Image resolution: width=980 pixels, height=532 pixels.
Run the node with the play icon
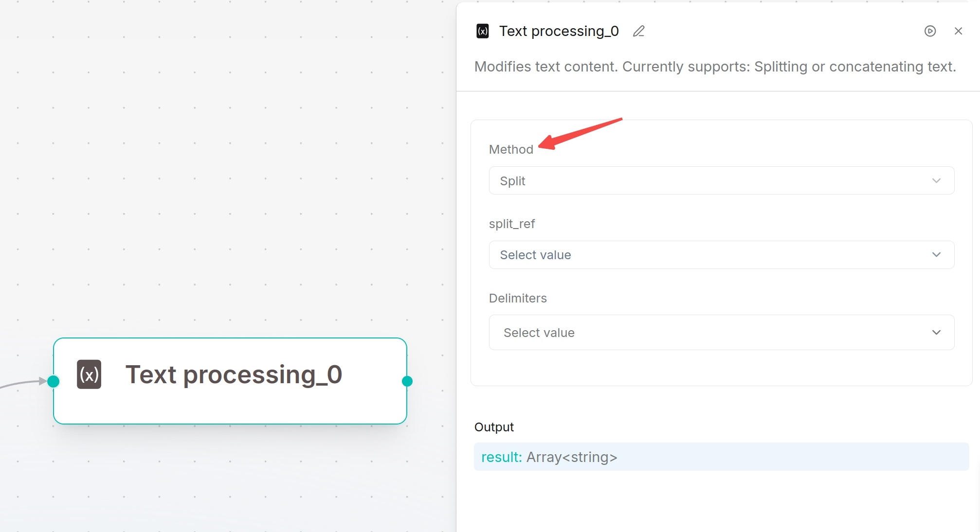(930, 31)
